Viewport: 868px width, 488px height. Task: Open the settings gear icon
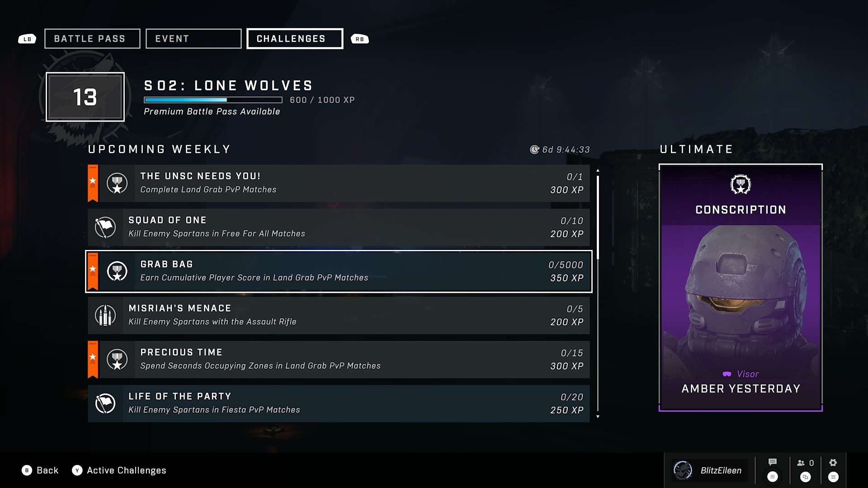833,462
